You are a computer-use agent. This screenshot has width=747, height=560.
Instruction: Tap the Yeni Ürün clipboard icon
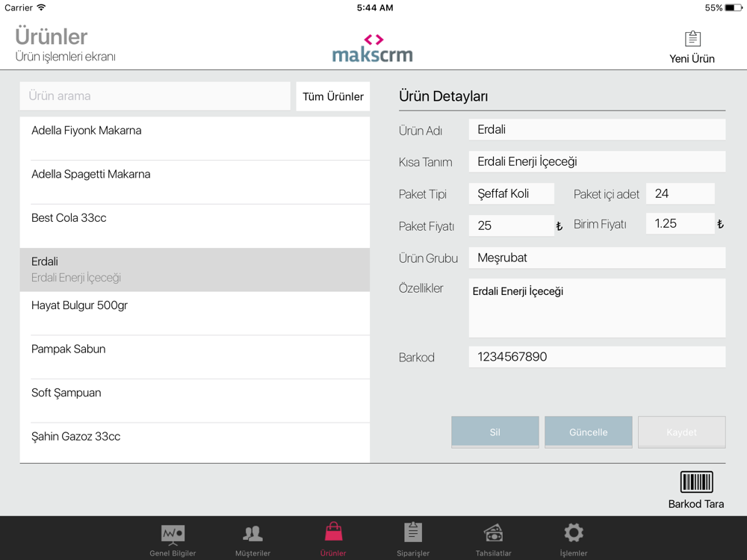692,39
